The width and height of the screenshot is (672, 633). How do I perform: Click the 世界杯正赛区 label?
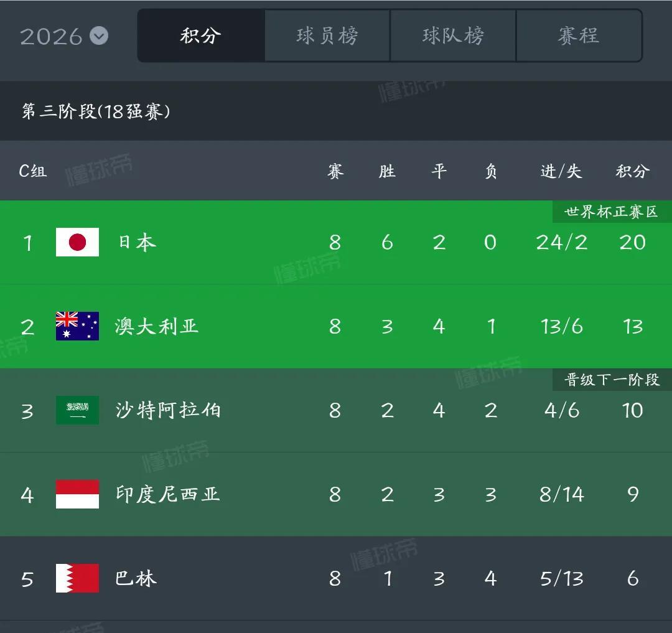point(612,212)
